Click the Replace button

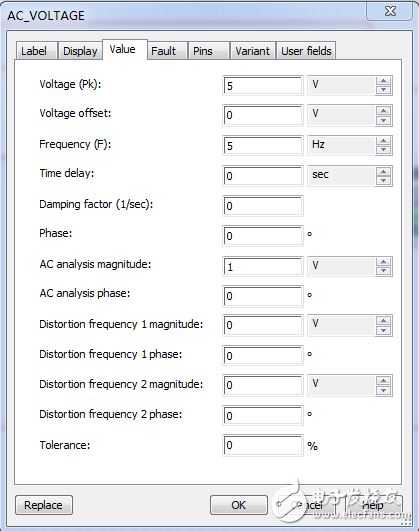tap(44, 505)
